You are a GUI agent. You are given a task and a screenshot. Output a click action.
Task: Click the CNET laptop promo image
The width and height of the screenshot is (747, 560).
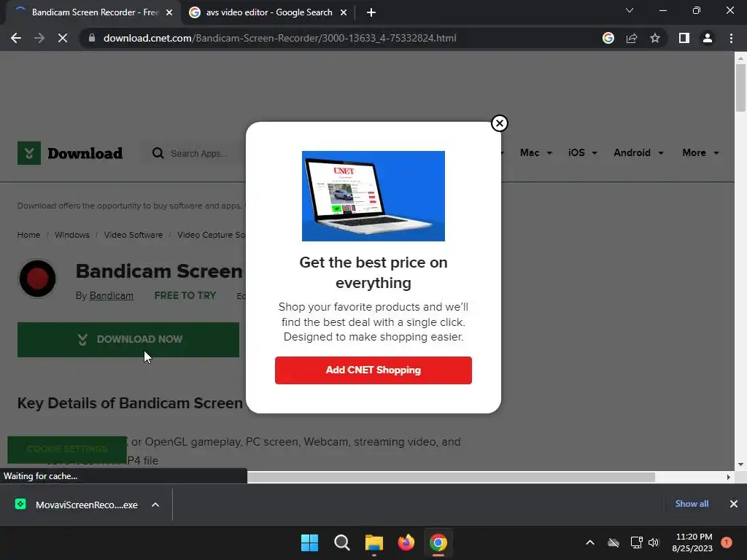373,195
